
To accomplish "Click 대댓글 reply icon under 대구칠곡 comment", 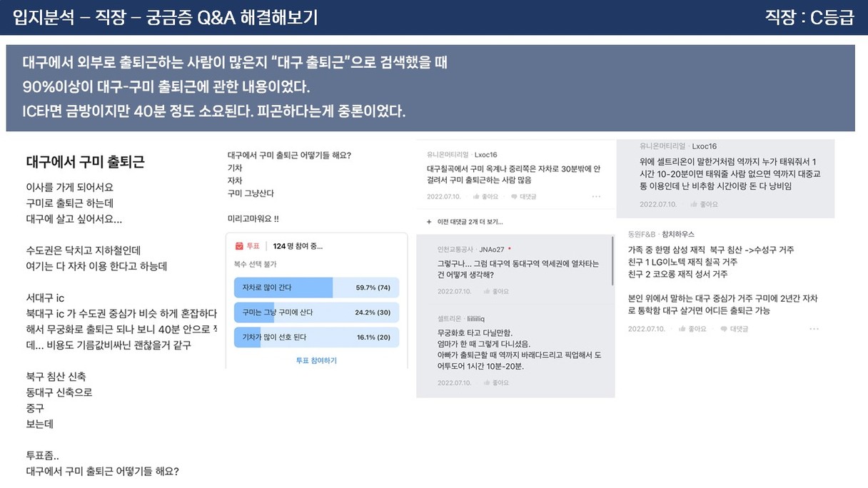I will pyautogui.click(x=524, y=196).
